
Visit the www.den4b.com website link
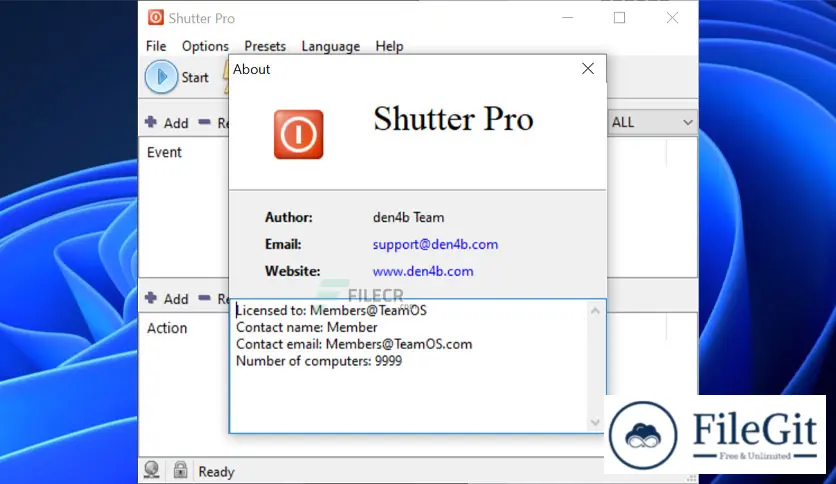[x=423, y=271]
